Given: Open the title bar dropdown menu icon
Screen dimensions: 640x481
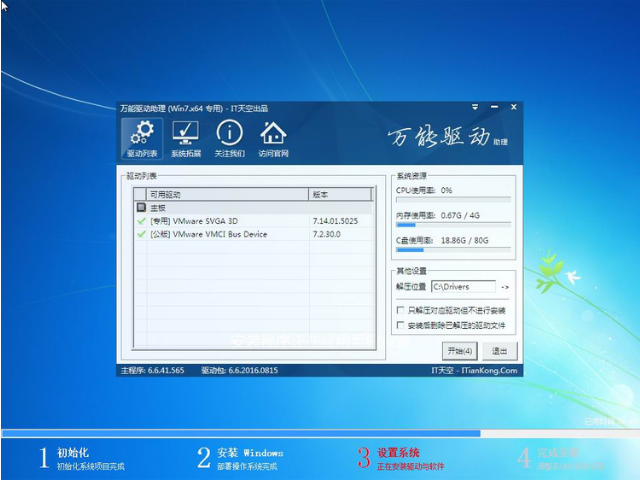Looking at the screenshot, I should (x=475, y=107).
